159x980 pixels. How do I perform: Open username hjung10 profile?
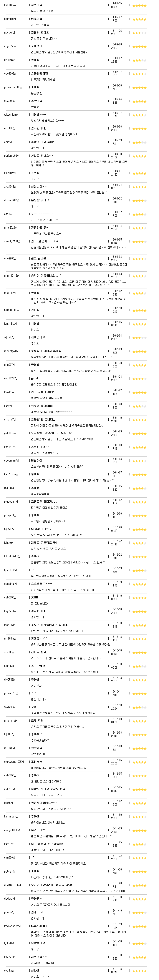(x=10, y=19)
